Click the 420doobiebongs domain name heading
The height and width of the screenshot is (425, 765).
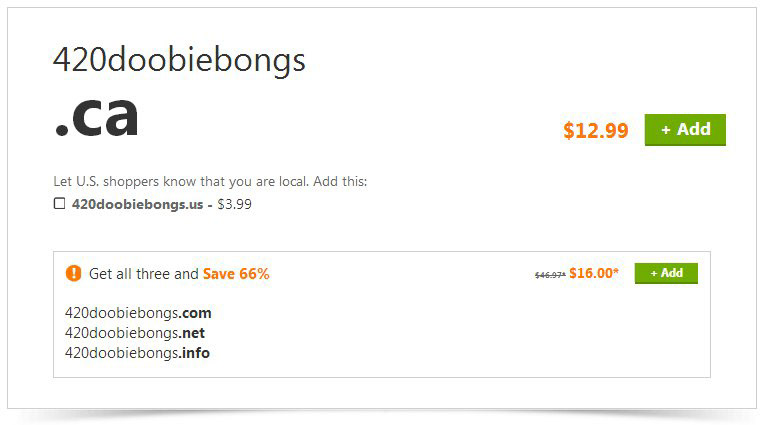pos(179,61)
